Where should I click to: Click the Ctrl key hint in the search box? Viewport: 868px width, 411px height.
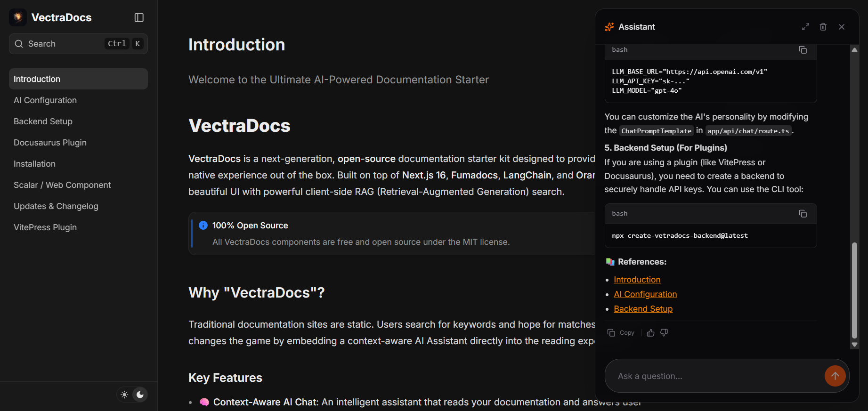point(117,44)
